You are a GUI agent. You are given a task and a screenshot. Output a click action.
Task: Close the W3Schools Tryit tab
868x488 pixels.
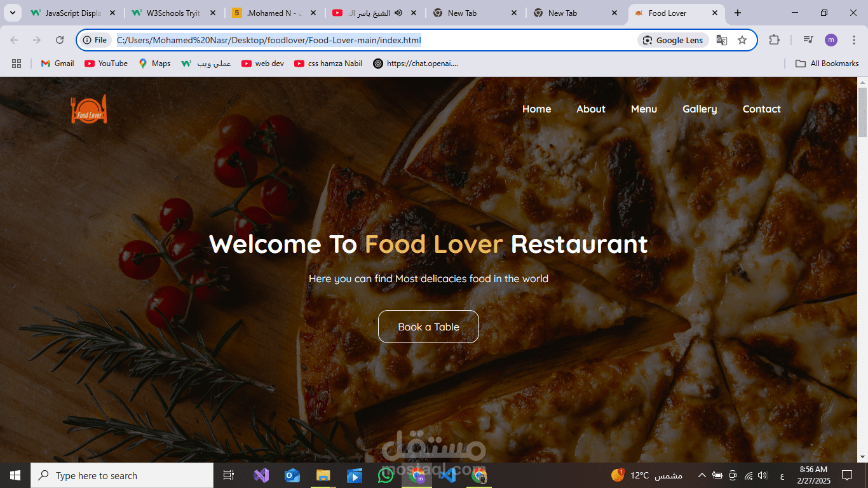[213, 13]
